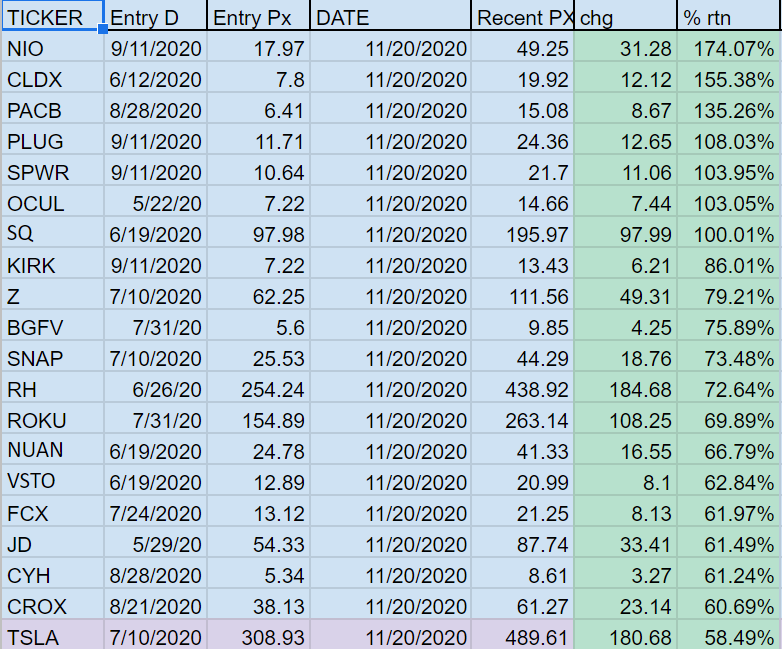The width and height of the screenshot is (782, 649).
Task: Click CROX entry price 38.13
Action: 258,604
